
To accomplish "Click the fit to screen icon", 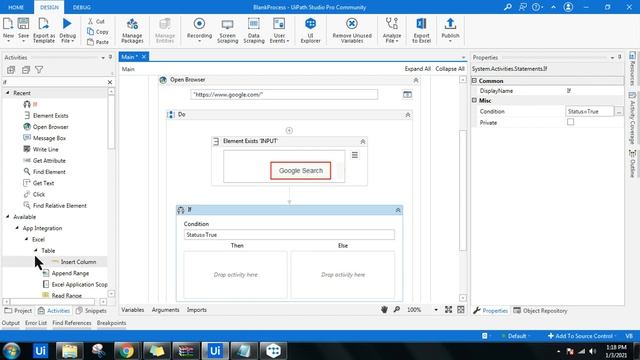I will (x=449, y=310).
